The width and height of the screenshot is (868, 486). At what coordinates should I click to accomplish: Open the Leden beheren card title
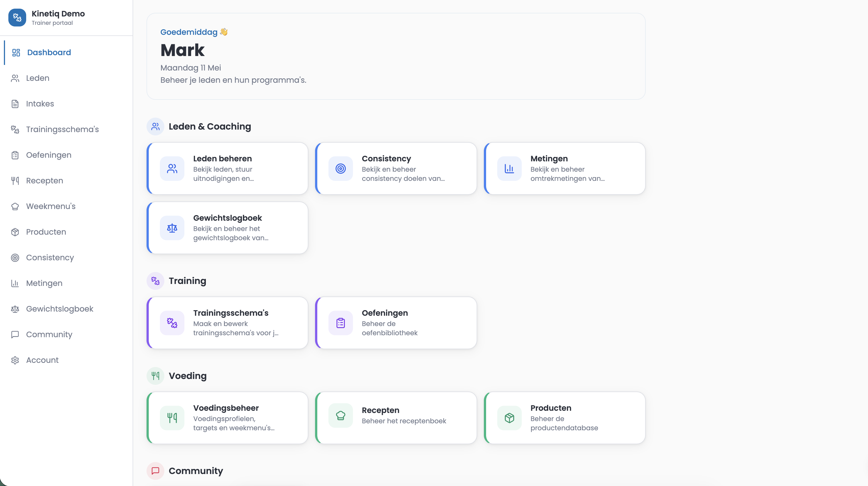[222, 158]
